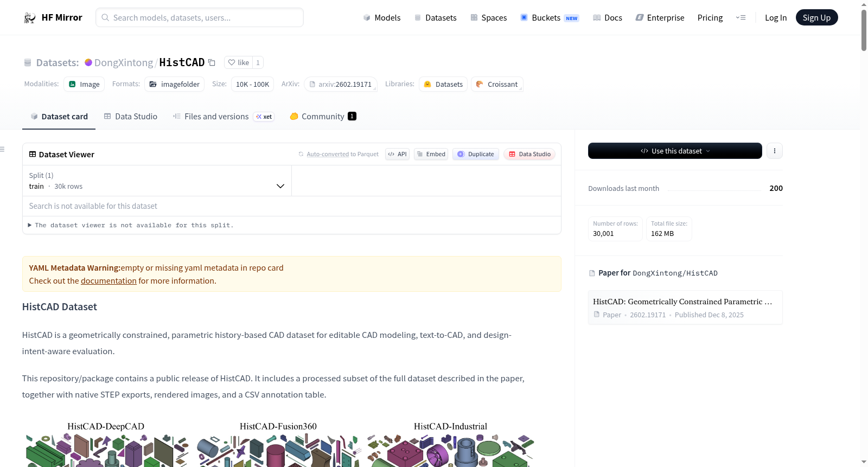Viewport: 868px width, 467px height.
Task: Click the like heart button
Action: 238,63
